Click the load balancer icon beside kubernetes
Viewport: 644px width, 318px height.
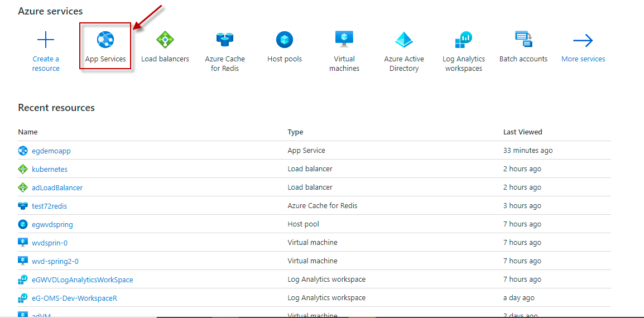coord(23,169)
